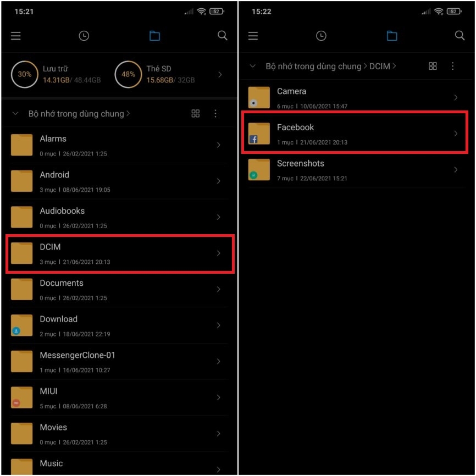Open the Facebook folder

tap(355, 132)
